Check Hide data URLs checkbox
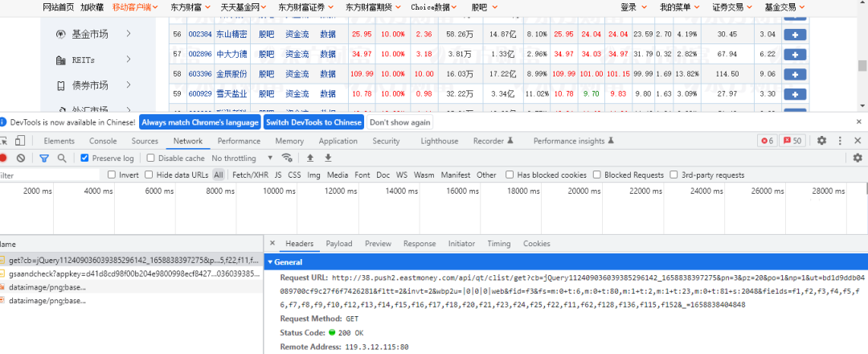The width and height of the screenshot is (868, 354). (x=149, y=175)
